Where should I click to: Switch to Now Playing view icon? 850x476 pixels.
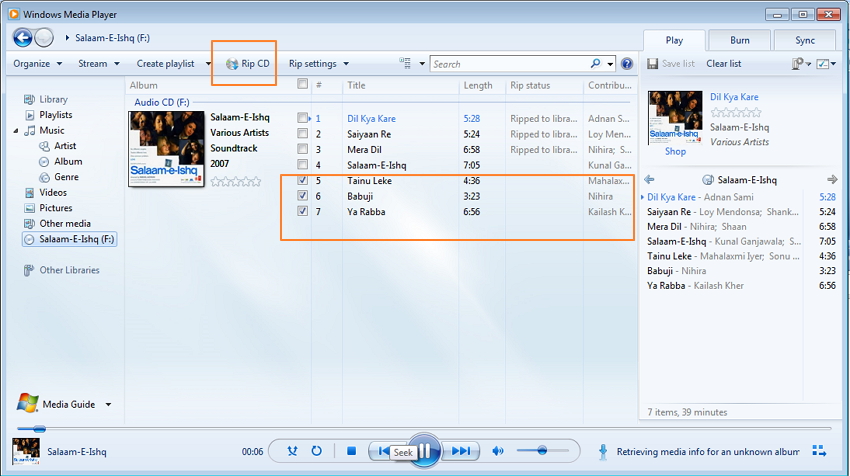[820, 451]
